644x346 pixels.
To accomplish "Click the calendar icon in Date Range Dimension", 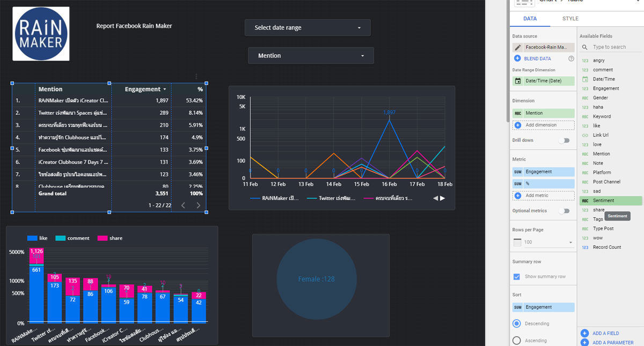I will tap(518, 81).
